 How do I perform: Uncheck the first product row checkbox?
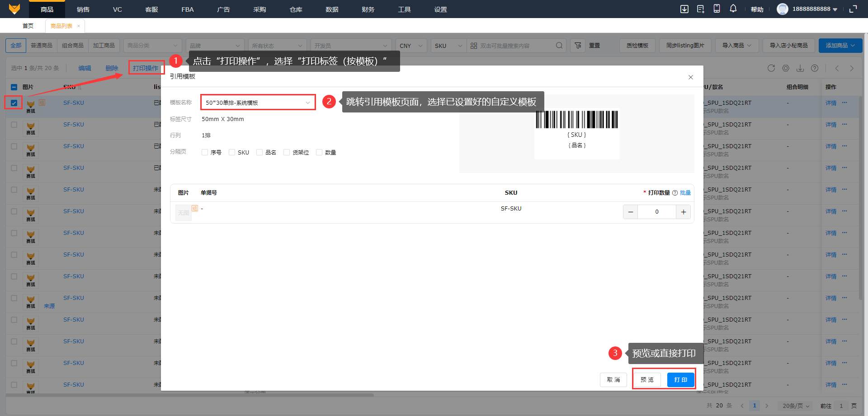14,103
